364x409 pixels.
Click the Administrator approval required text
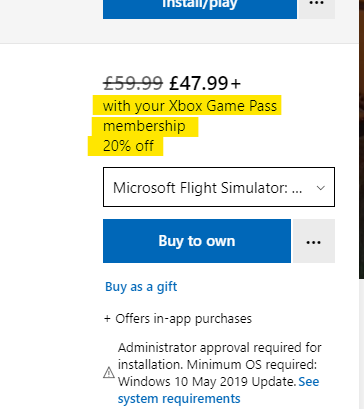pyautogui.click(x=220, y=348)
